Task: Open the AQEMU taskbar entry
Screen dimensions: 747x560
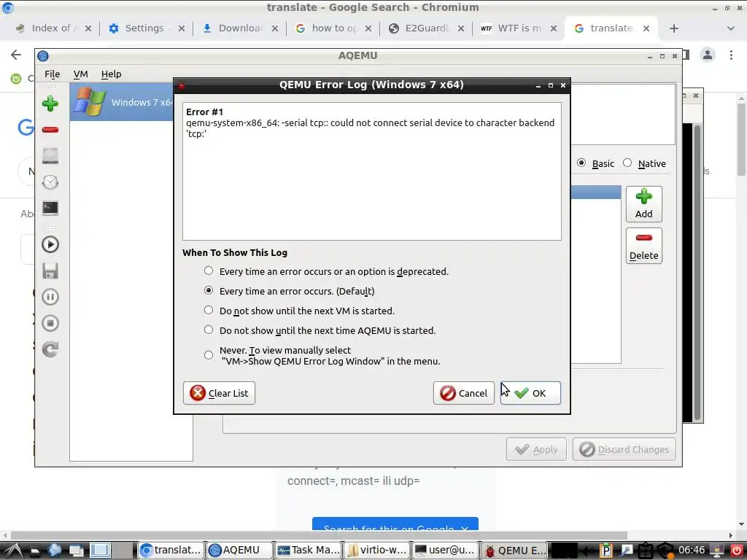Action: (239, 550)
